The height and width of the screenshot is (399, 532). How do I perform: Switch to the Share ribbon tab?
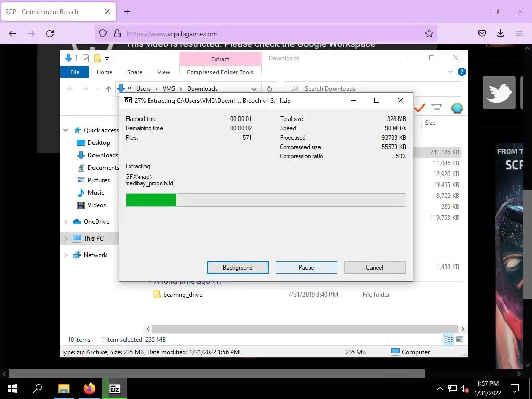135,72
